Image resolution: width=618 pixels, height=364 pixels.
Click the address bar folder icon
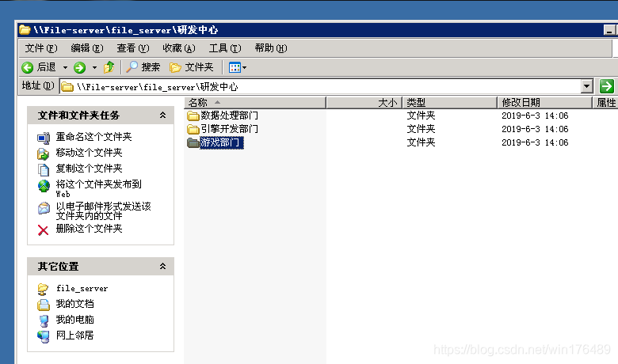click(x=67, y=86)
